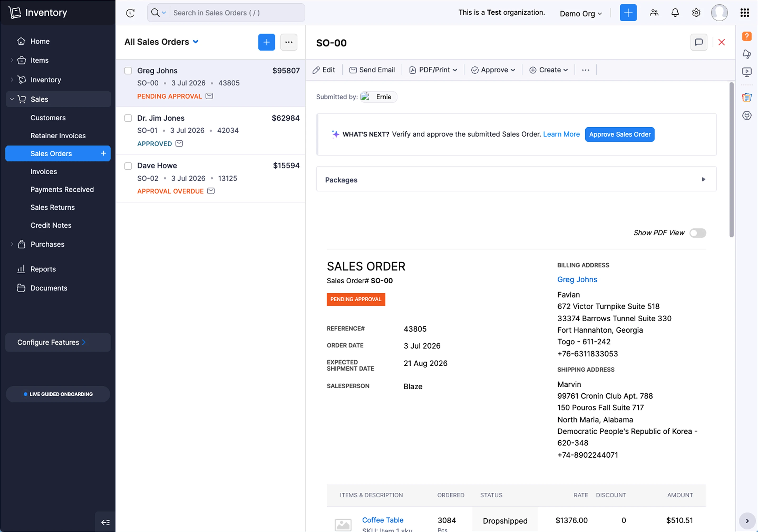758x532 pixels.
Task: Open the video tutorials icon in right rail
Action: pyautogui.click(x=746, y=72)
